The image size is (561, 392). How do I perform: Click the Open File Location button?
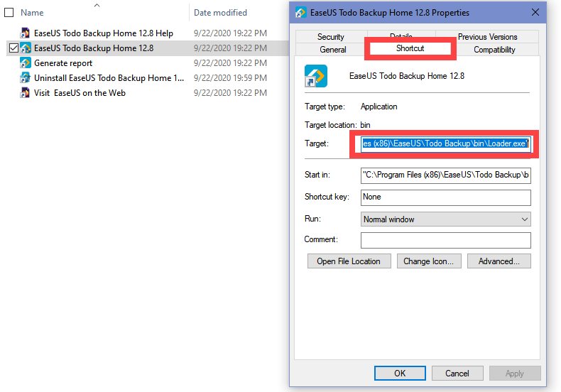(x=349, y=261)
